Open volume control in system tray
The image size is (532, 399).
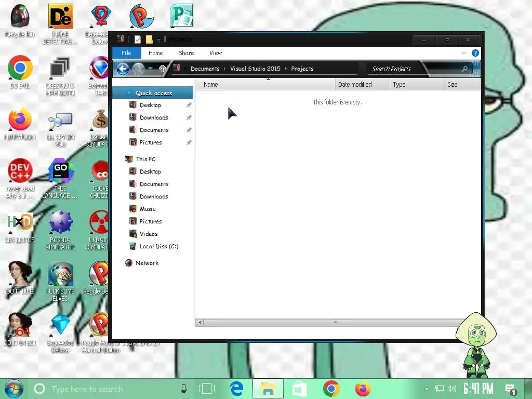(x=452, y=389)
